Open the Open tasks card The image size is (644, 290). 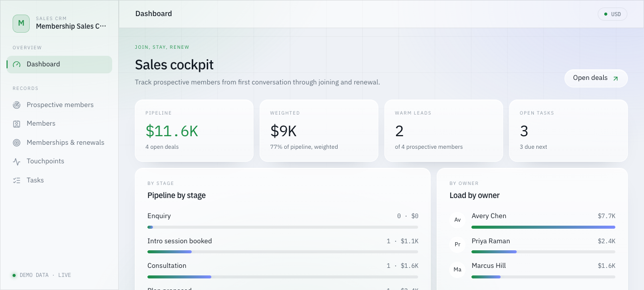coord(569,131)
